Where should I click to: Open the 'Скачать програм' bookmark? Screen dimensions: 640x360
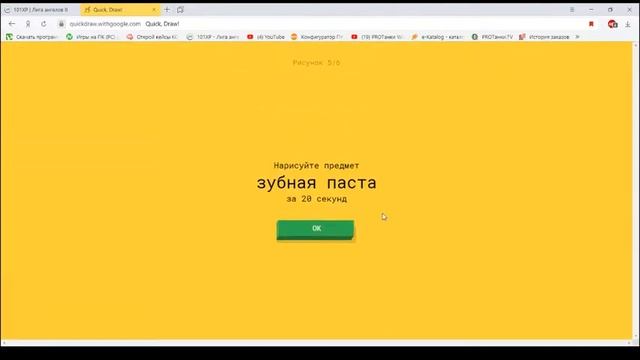32,37
